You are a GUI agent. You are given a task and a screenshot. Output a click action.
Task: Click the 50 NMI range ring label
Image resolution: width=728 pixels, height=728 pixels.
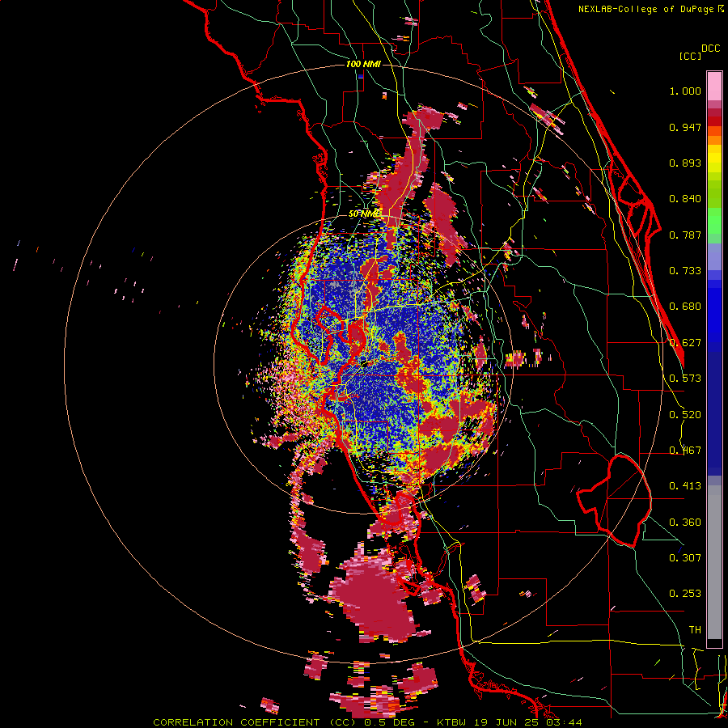tap(365, 214)
